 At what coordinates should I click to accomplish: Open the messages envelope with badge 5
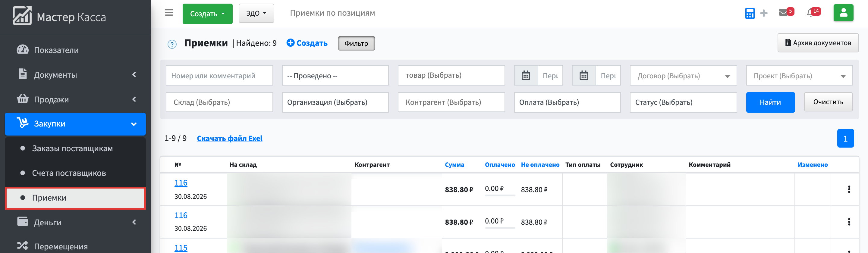pos(786,12)
